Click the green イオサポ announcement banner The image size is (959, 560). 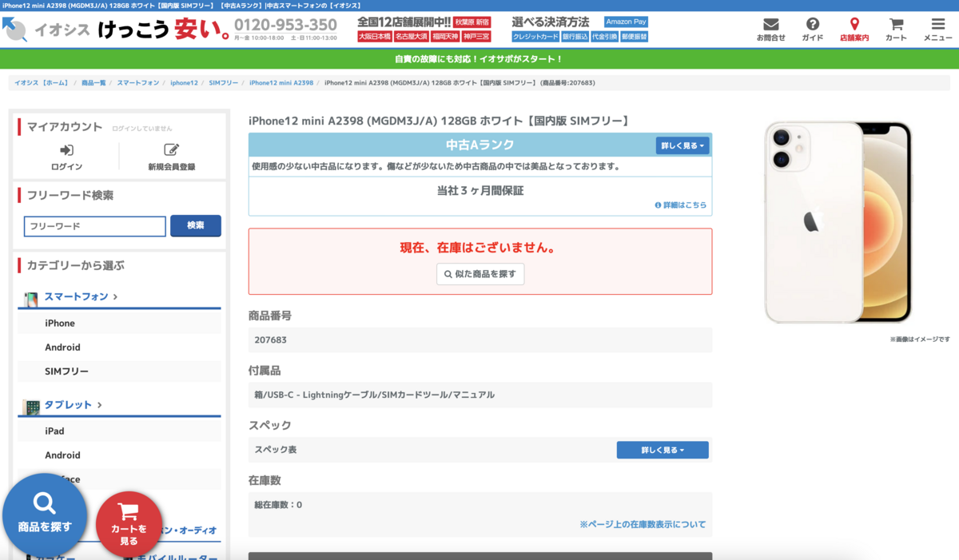[479, 59]
